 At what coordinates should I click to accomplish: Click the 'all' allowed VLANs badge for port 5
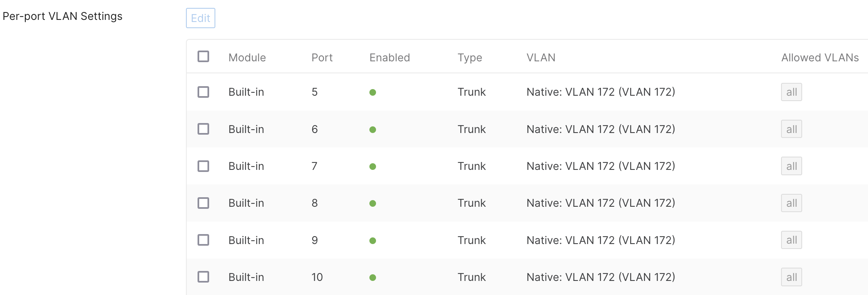[x=791, y=92]
